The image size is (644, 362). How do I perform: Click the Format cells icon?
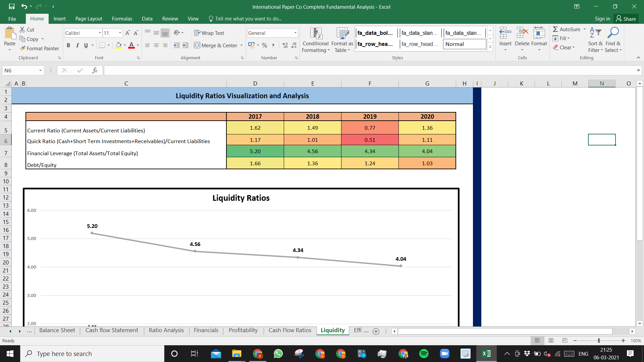(539, 33)
